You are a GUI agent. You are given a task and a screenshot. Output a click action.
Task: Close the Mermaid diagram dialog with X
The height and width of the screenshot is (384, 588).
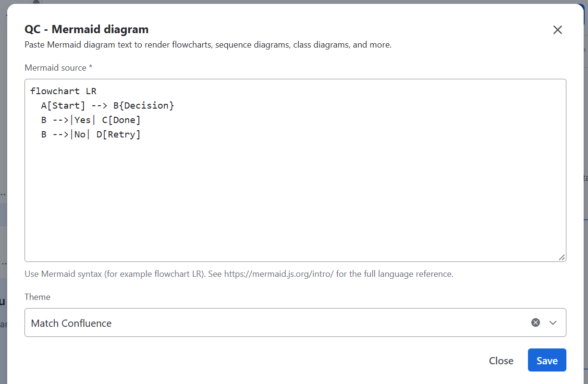click(x=557, y=30)
